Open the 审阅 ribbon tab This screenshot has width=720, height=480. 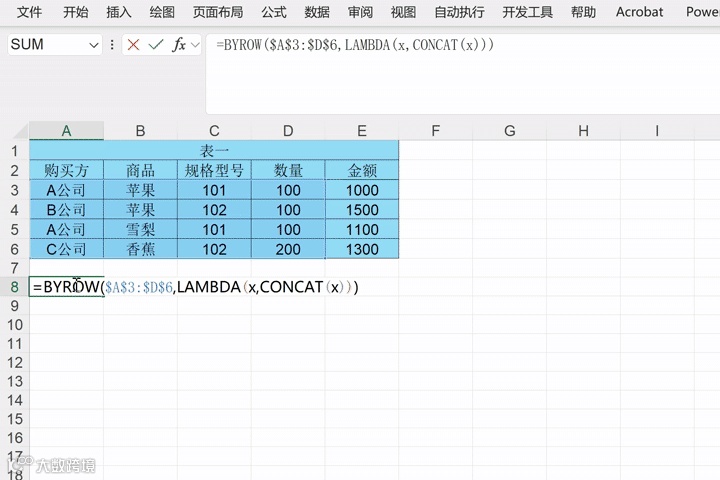pos(360,12)
